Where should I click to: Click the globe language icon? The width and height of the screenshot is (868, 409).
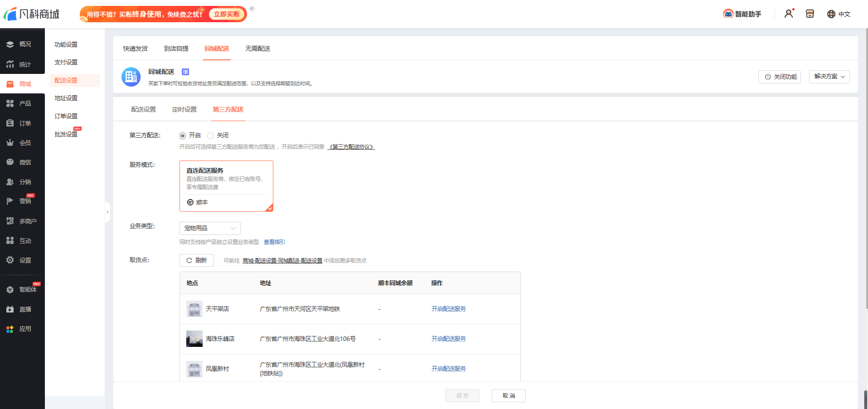pos(831,14)
